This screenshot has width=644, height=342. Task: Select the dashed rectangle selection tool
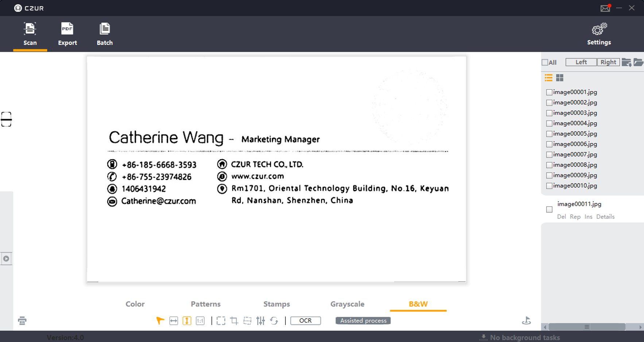[x=221, y=321]
